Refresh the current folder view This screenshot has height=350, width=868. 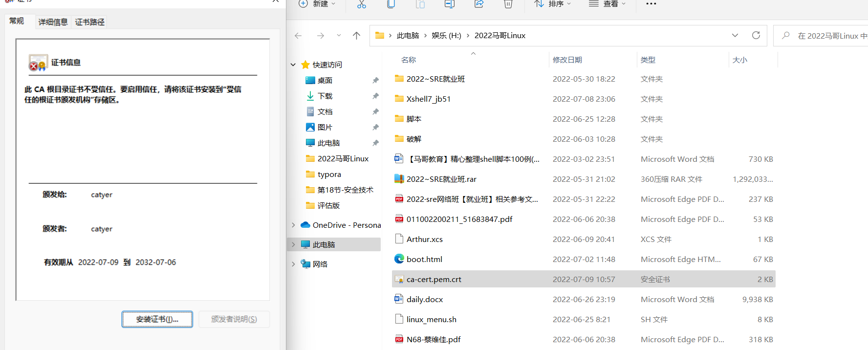[x=756, y=35]
